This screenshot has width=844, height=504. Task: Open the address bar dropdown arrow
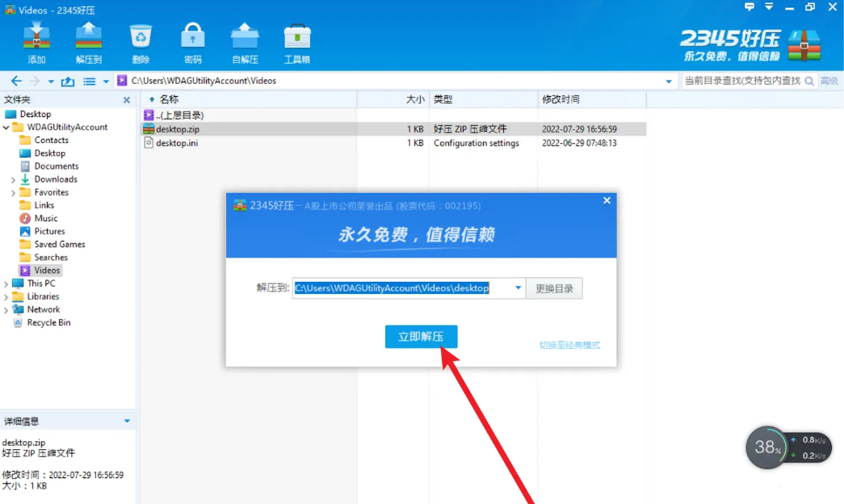pyautogui.click(x=669, y=81)
